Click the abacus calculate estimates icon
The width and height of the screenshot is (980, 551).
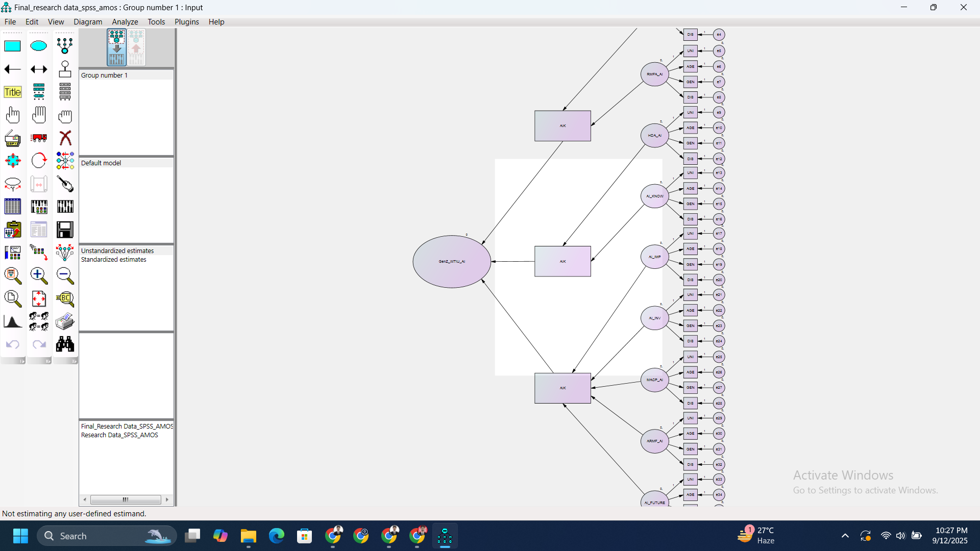pyautogui.click(x=65, y=207)
